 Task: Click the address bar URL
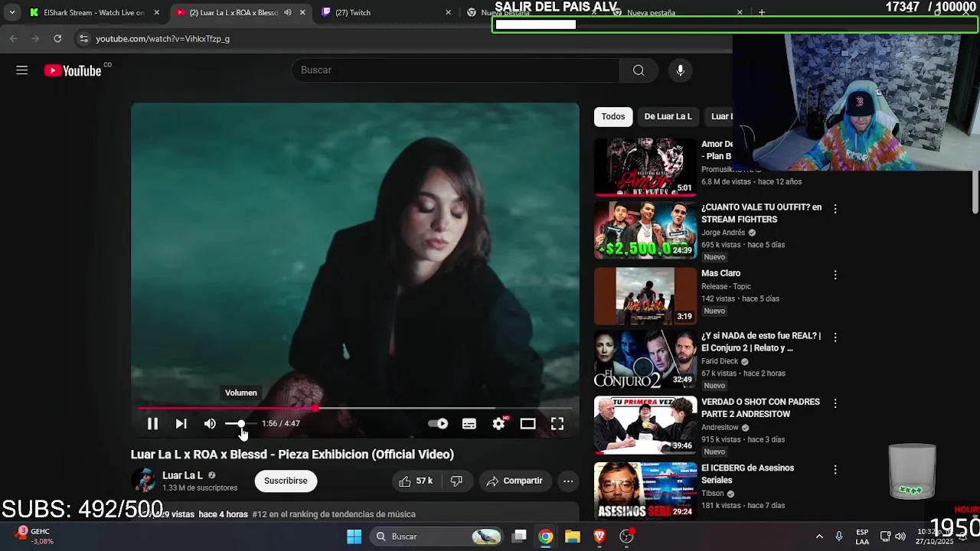[162, 38]
